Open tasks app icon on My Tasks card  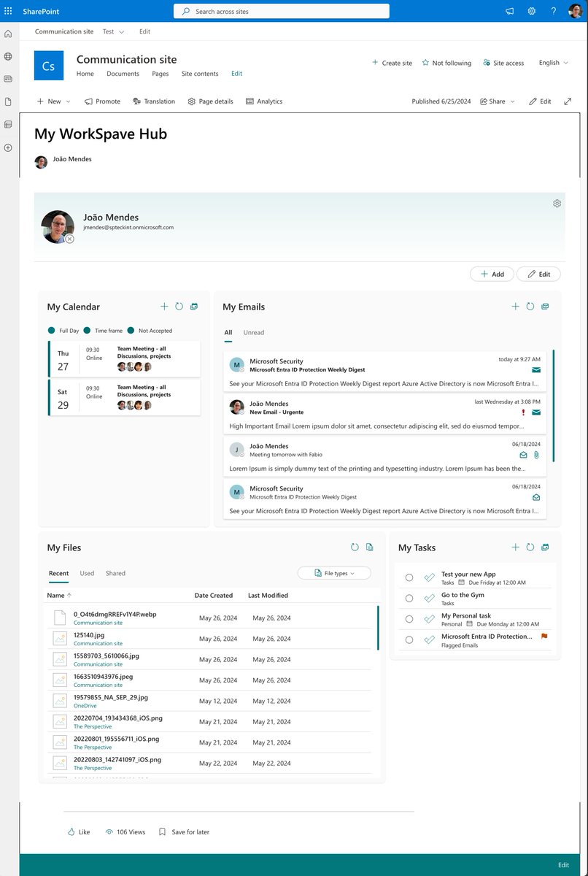tap(545, 547)
